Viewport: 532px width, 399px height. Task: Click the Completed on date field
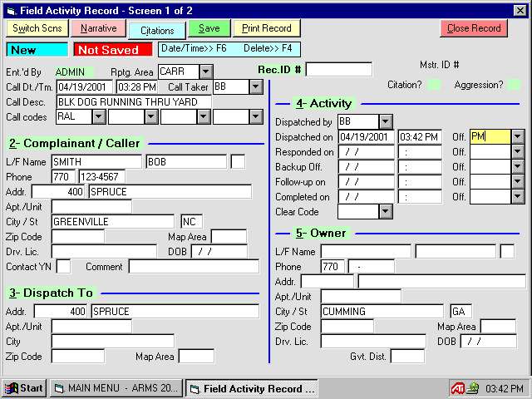(366, 196)
